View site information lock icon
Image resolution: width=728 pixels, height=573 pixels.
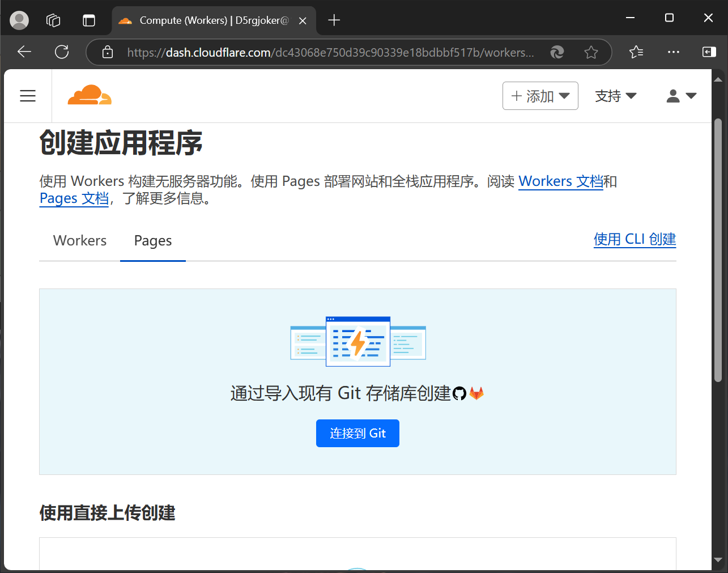click(108, 53)
